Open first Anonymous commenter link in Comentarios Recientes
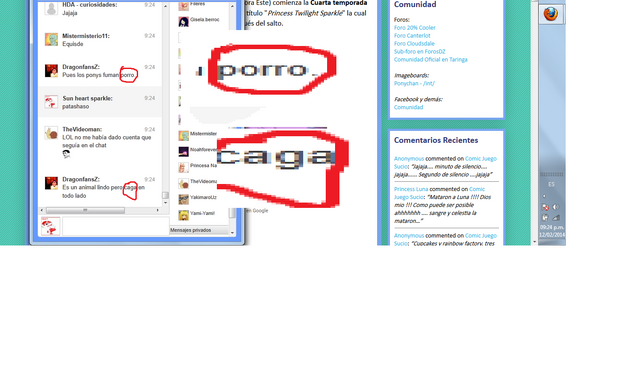The height and width of the screenshot is (391, 640). pos(409,158)
